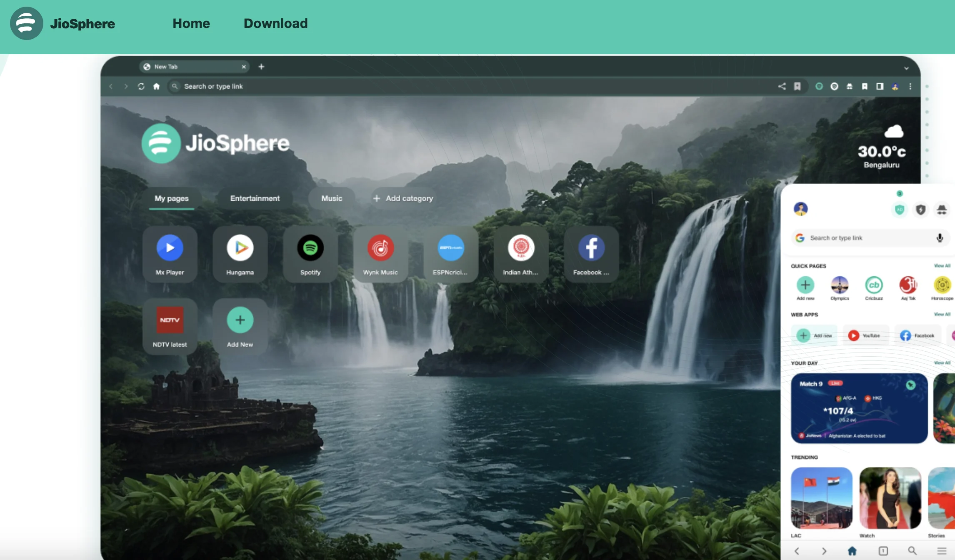Toggle incognito mode in the mobile panel

click(x=942, y=209)
